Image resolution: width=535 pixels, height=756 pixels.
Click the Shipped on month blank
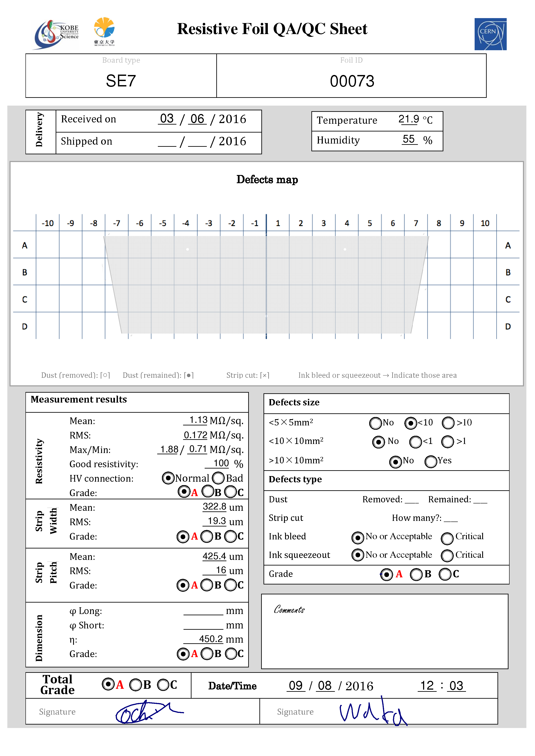[197, 142]
